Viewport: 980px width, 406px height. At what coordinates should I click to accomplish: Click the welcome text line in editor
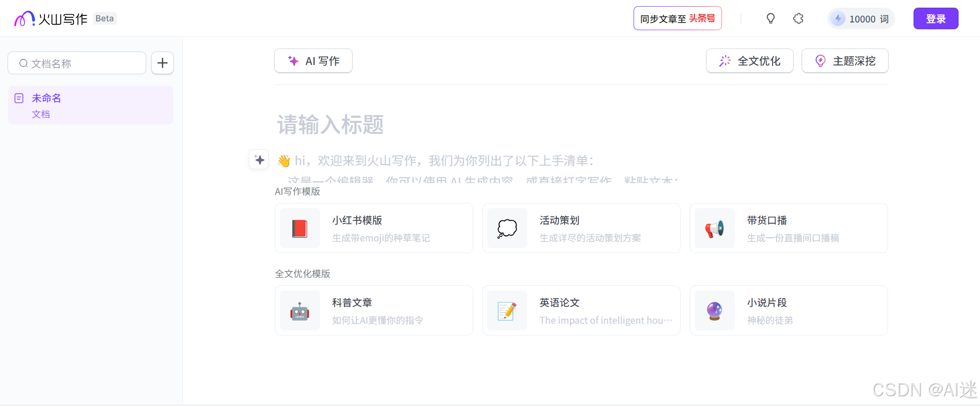pyautogui.click(x=436, y=161)
